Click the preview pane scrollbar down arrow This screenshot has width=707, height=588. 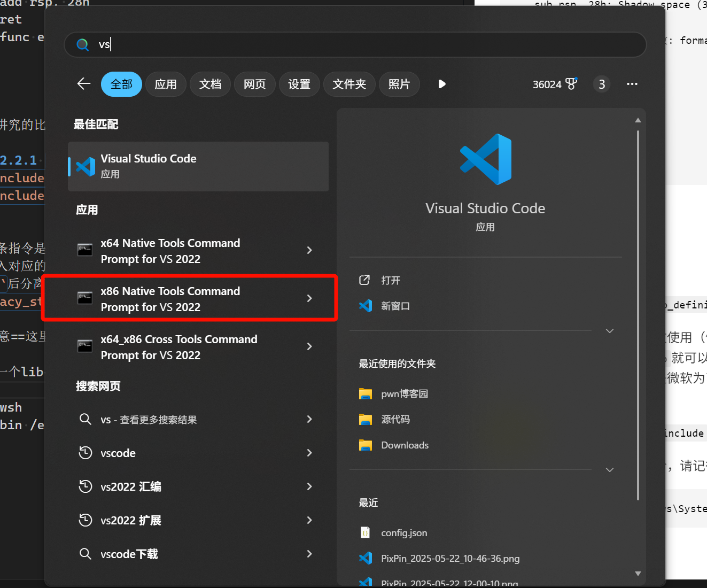point(638,574)
